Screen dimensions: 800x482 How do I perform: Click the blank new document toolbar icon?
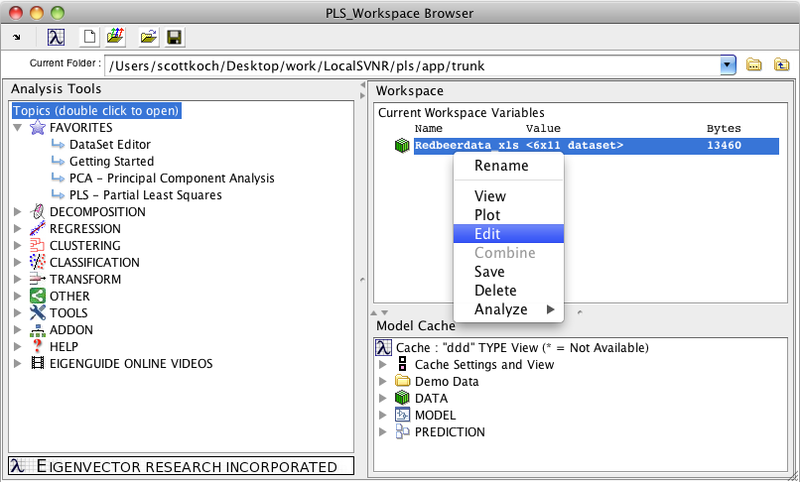(90, 37)
